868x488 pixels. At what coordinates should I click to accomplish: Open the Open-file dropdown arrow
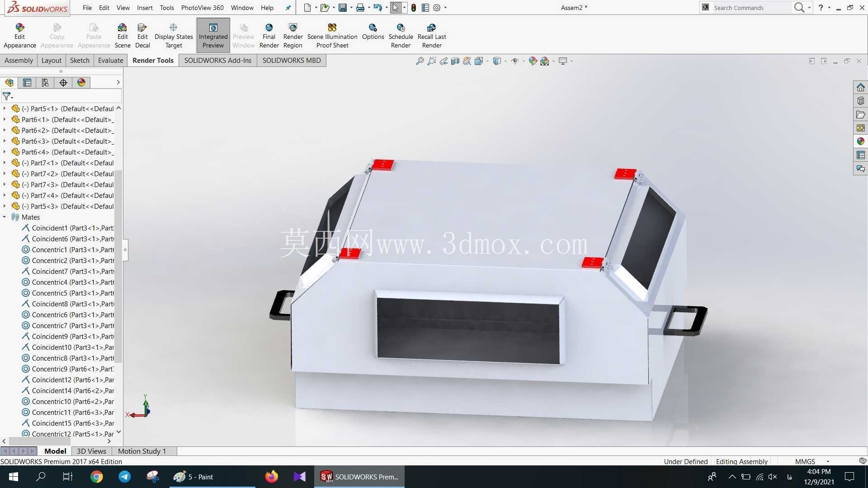click(334, 8)
